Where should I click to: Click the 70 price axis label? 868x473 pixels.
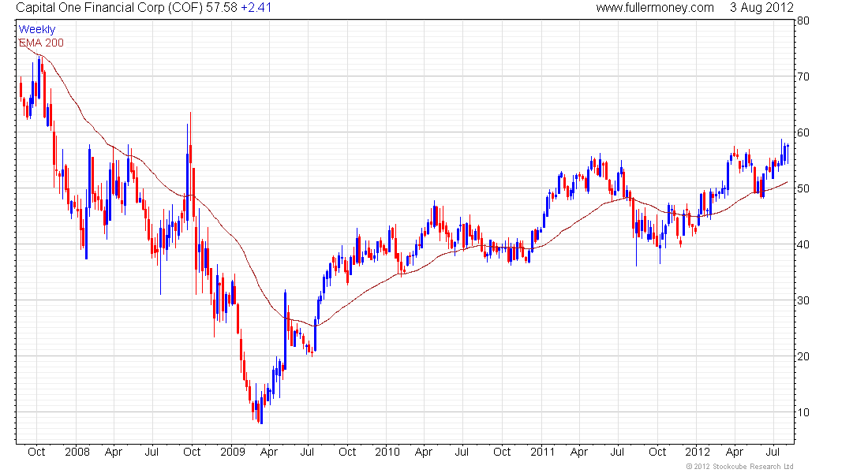pos(803,77)
